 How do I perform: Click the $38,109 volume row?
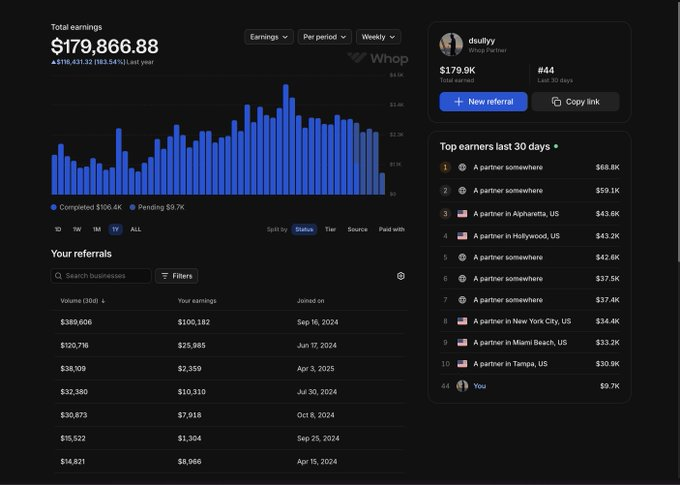[230, 368]
